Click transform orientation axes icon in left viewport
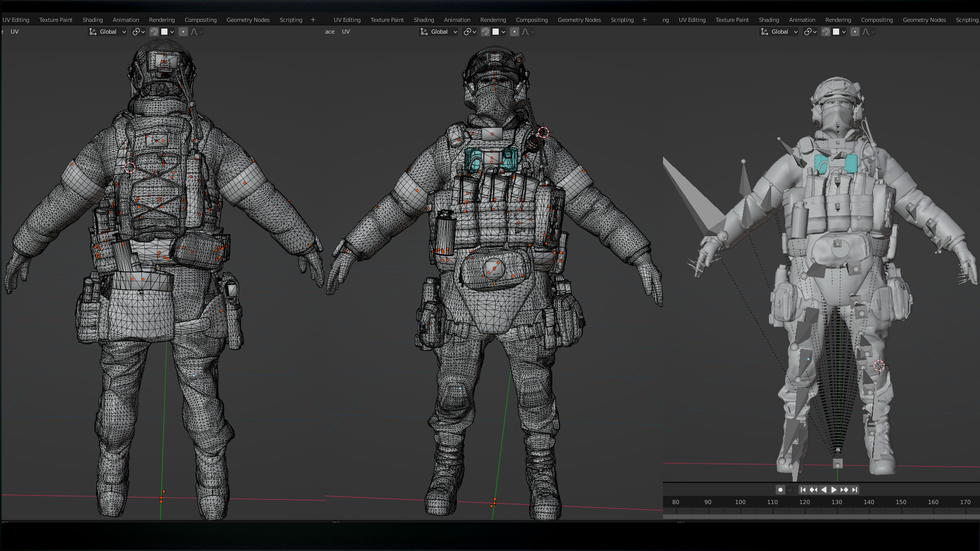The width and height of the screenshot is (980, 551). pyautogui.click(x=93, y=32)
